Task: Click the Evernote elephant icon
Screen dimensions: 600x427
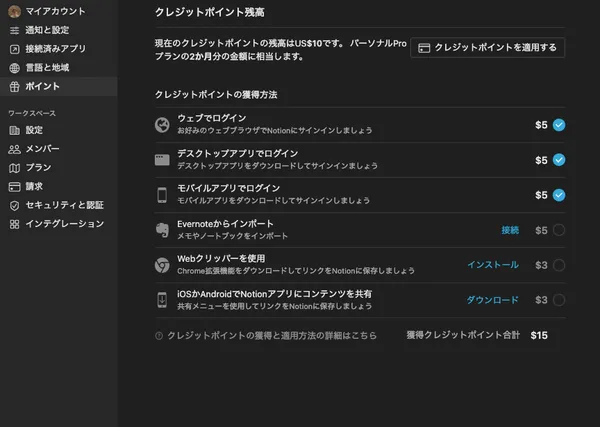Action: pyautogui.click(x=162, y=230)
